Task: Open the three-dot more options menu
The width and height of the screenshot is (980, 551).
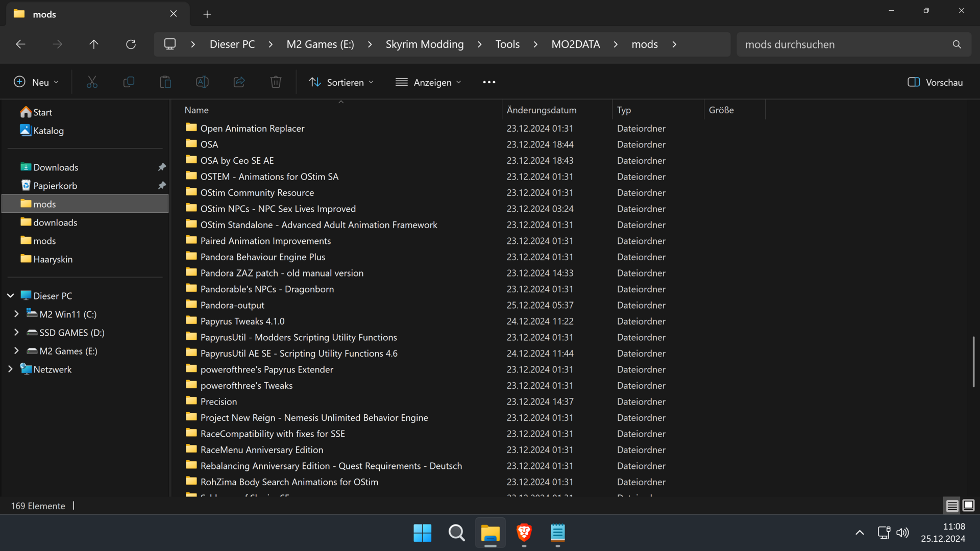Action: click(x=489, y=82)
